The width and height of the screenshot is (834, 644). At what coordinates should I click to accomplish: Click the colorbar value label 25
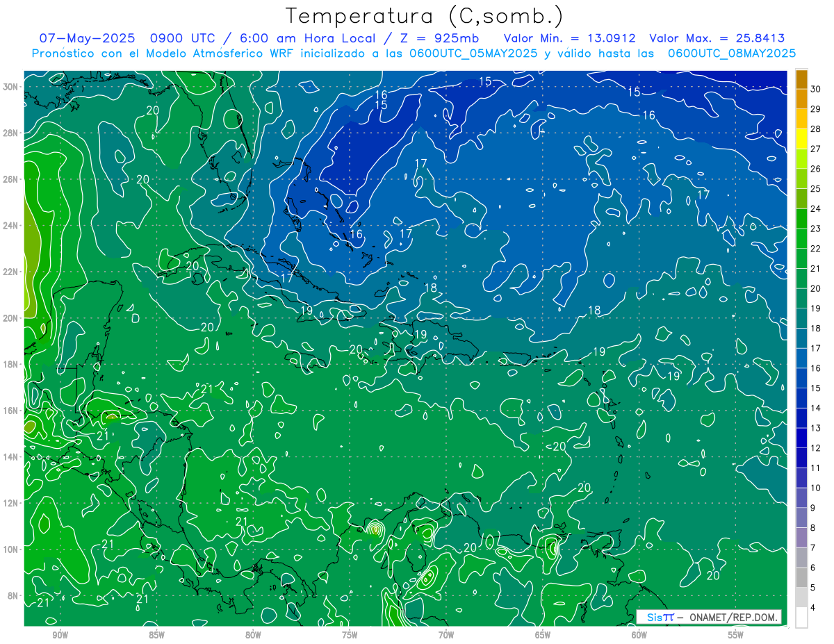(815, 188)
